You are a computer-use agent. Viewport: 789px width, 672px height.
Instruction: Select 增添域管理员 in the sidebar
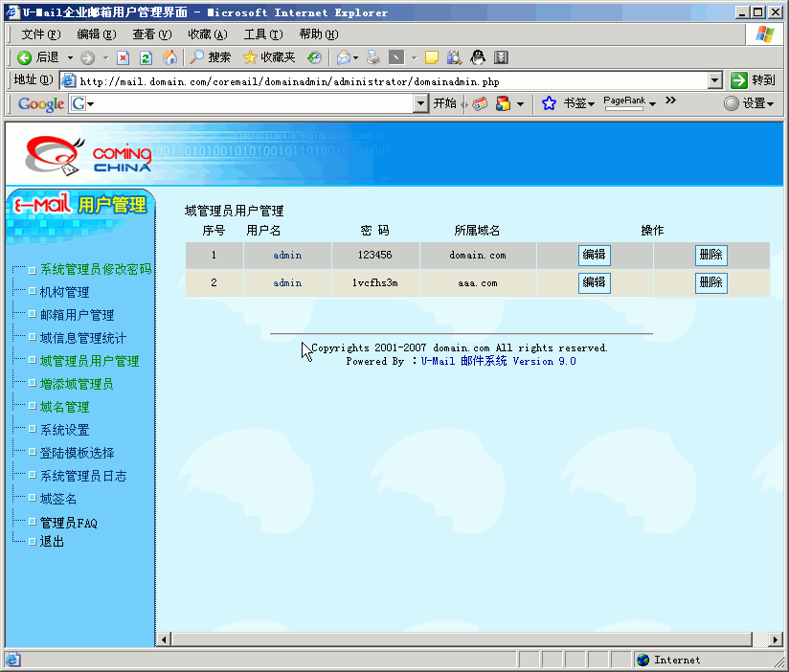pos(76,384)
